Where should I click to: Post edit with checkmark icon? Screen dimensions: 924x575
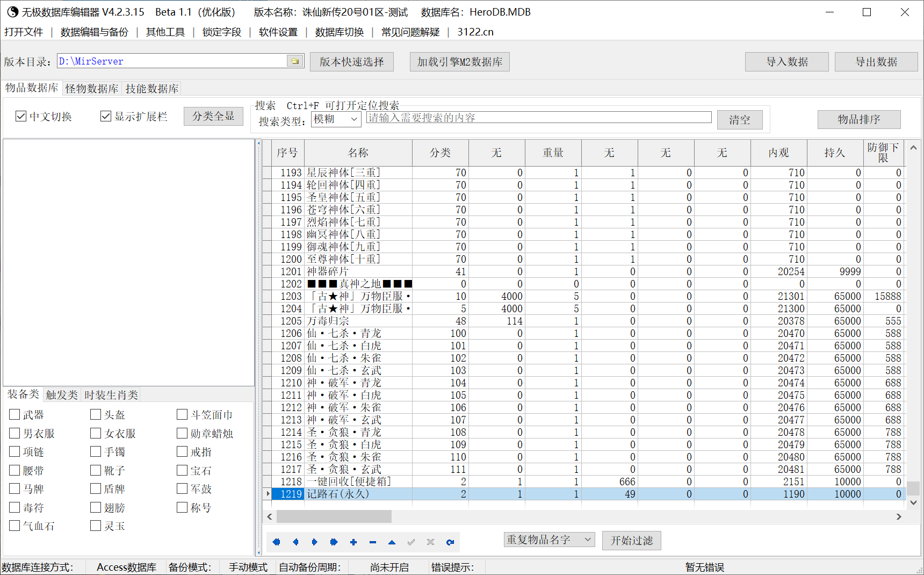(412, 542)
